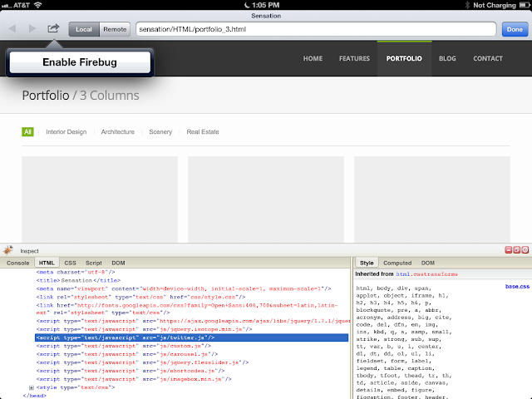
Task: Click the Firebug bug icon
Action: pyautogui.click(x=8, y=250)
